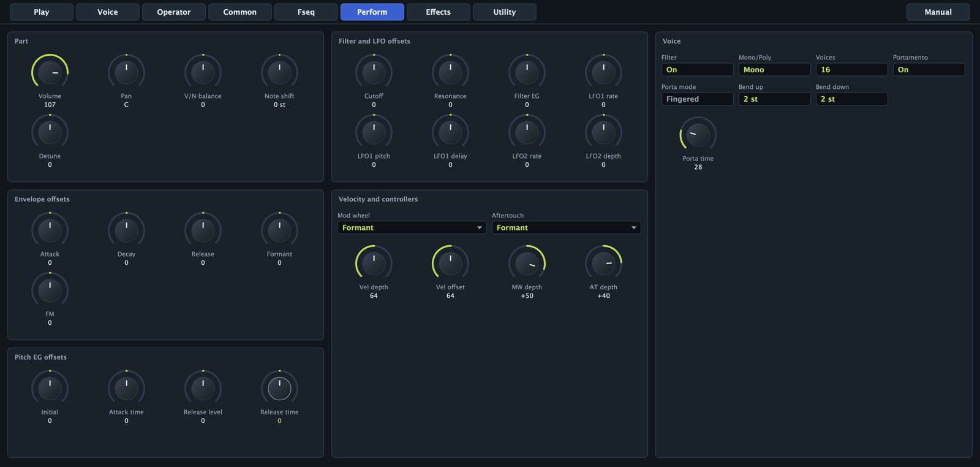Click the Pan value C
This screenshot has width=980, height=467.
tap(126, 105)
